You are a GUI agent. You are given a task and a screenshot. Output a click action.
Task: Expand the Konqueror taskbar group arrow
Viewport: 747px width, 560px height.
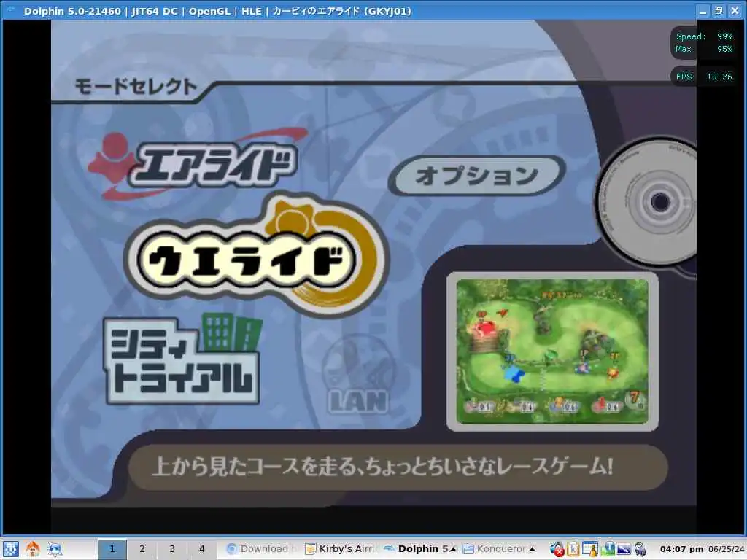pos(532,549)
